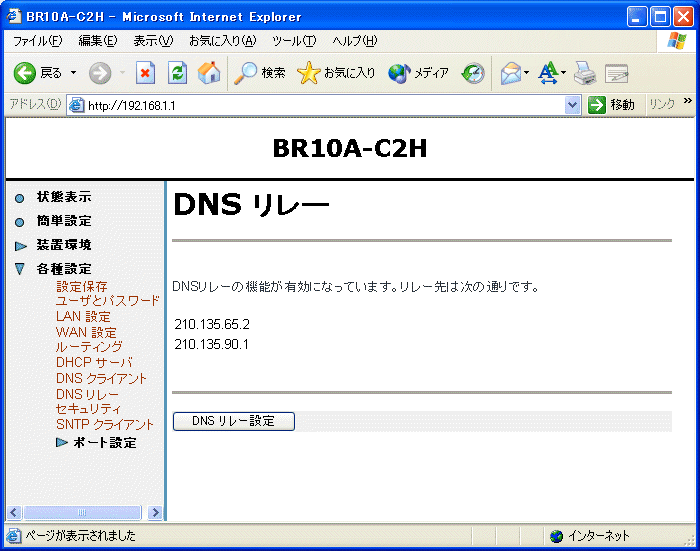The height and width of the screenshot is (551, 700).
Task: Select the 各種設定 sidebar label
Action: click(64, 269)
